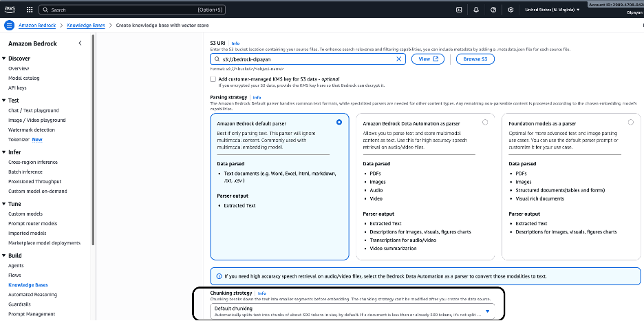Viewport: 644px width, 321px height.
Task: Click the Browse S3 button
Action: pyautogui.click(x=475, y=59)
